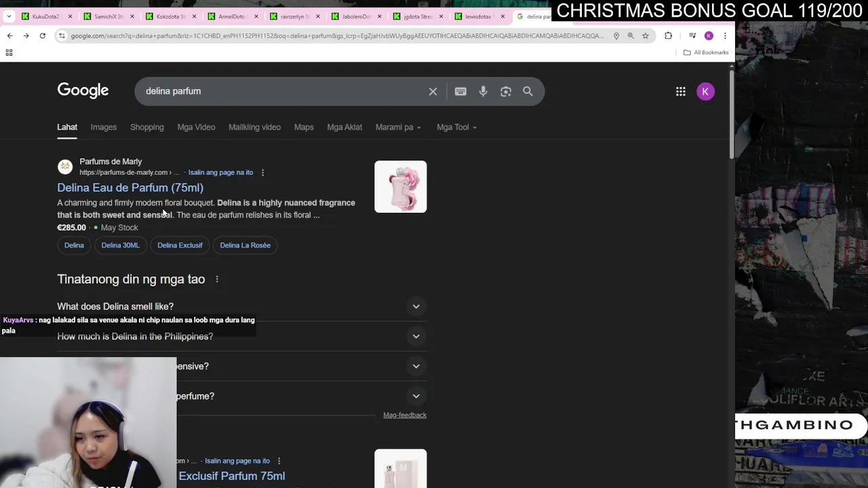Go back to the previous page

9,36
